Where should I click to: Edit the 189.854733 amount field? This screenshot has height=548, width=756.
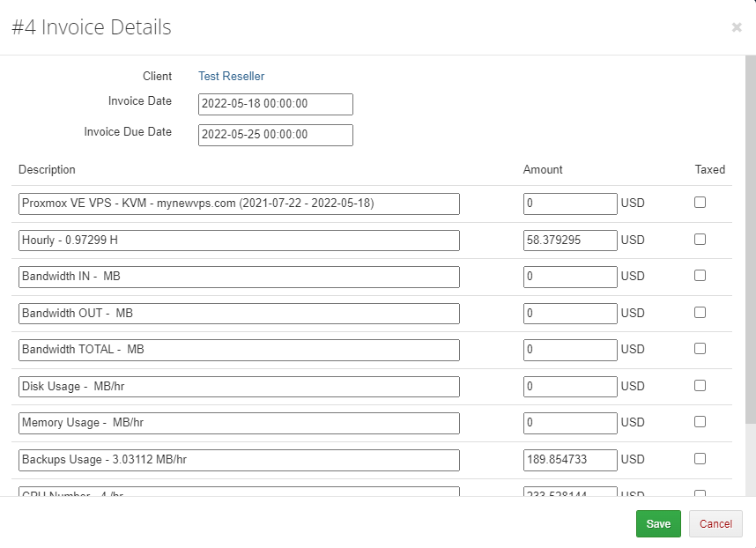tap(570, 460)
